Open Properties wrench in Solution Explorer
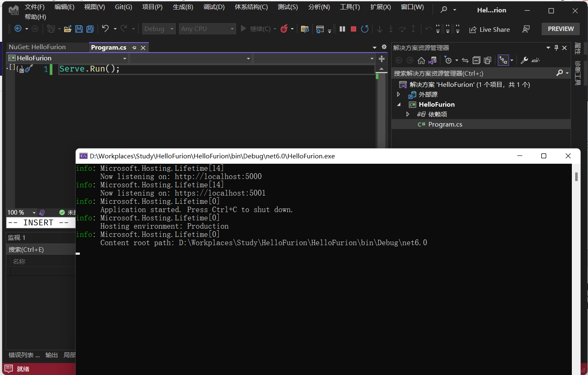 click(x=524, y=60)
